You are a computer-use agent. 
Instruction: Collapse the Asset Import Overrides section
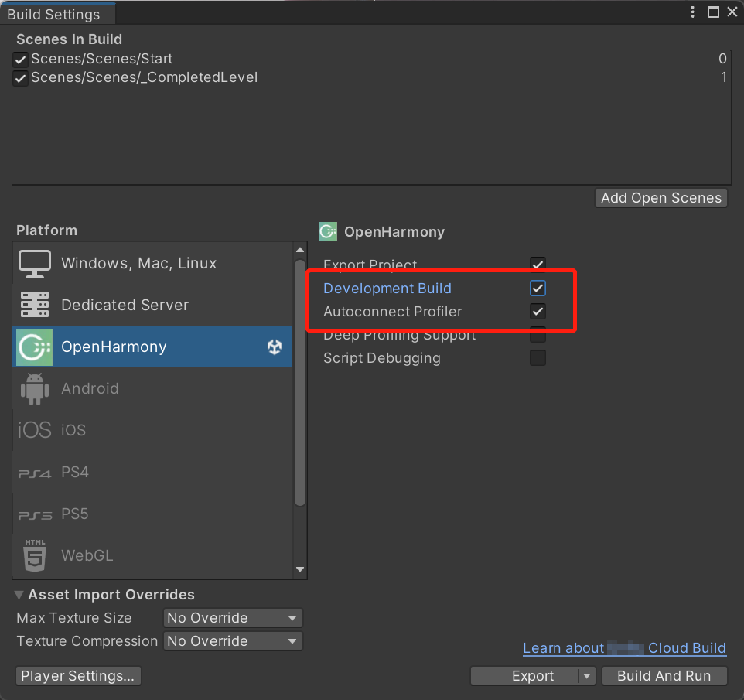[x=19, y=595]
